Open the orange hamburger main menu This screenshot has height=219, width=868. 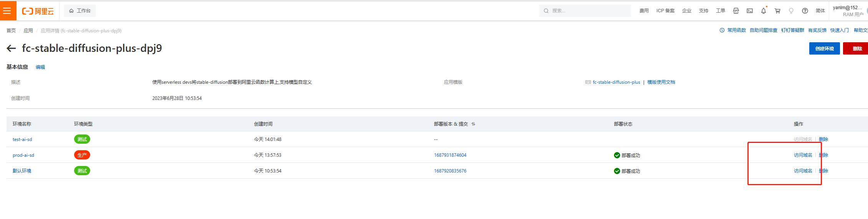(x=7, y=11)
